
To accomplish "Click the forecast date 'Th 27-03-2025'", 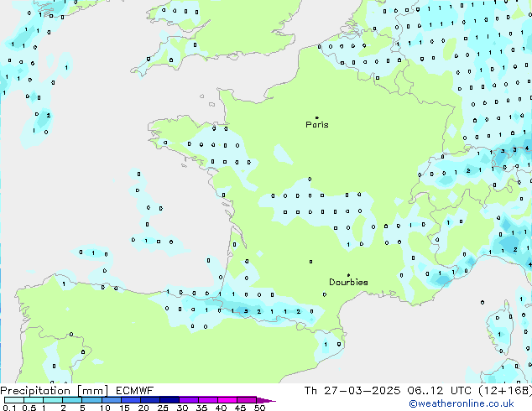I will click(352, 391).
